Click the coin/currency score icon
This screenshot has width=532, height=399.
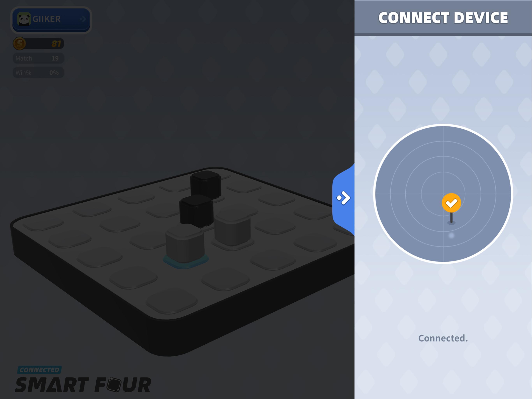(x=20, y=44)
